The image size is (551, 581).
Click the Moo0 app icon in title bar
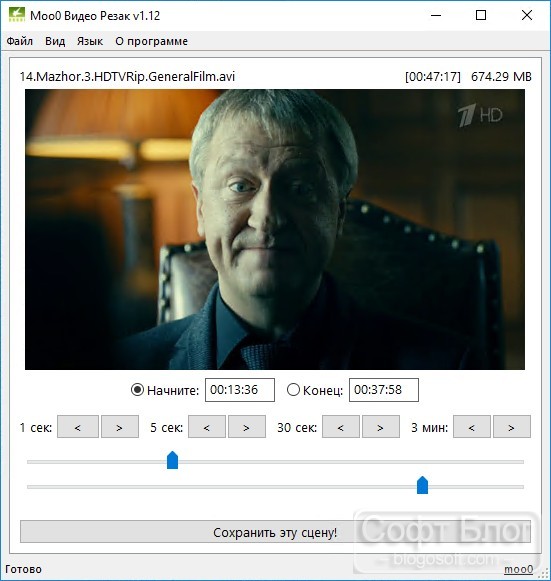point(17,15)
